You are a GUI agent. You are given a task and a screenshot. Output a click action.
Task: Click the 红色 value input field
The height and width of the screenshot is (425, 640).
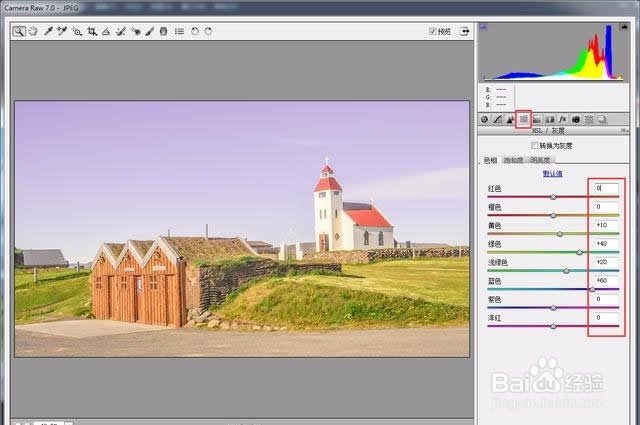pos(606,188)
